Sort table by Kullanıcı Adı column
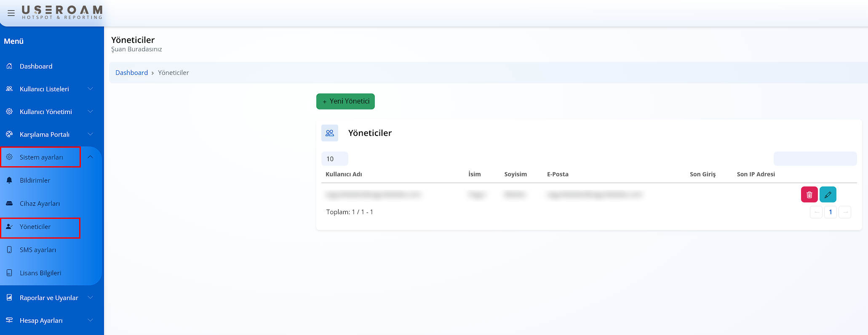 coord(344,174)
